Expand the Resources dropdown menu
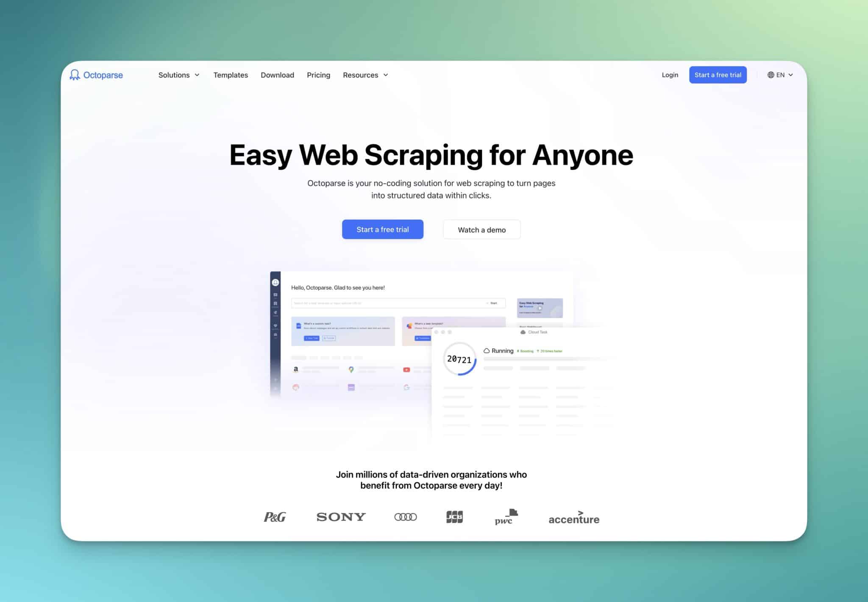Screen dimensions: 868x602 [x=365, y=75]
